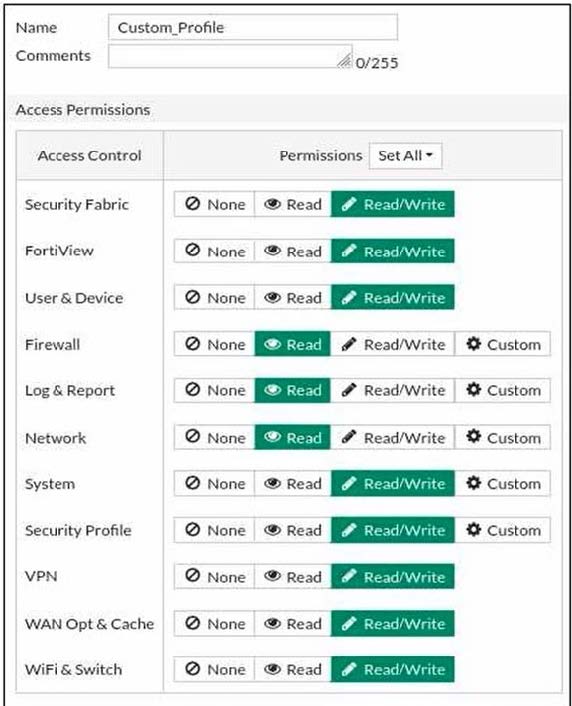Click the Name field containing Custom_Profile
The image size is (572, 706).
(253, 27)
